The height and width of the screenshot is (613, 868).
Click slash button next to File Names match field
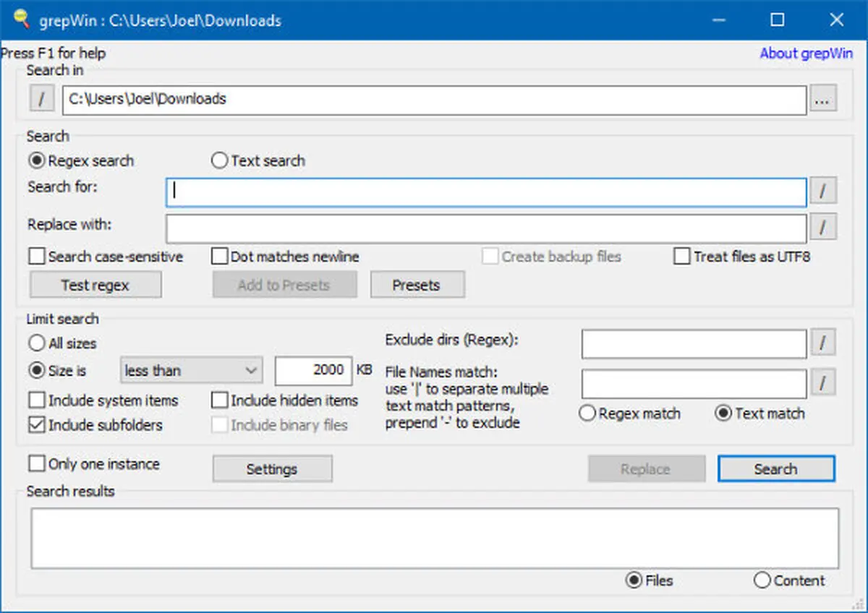pyautogui.click(x=823, y=383)
